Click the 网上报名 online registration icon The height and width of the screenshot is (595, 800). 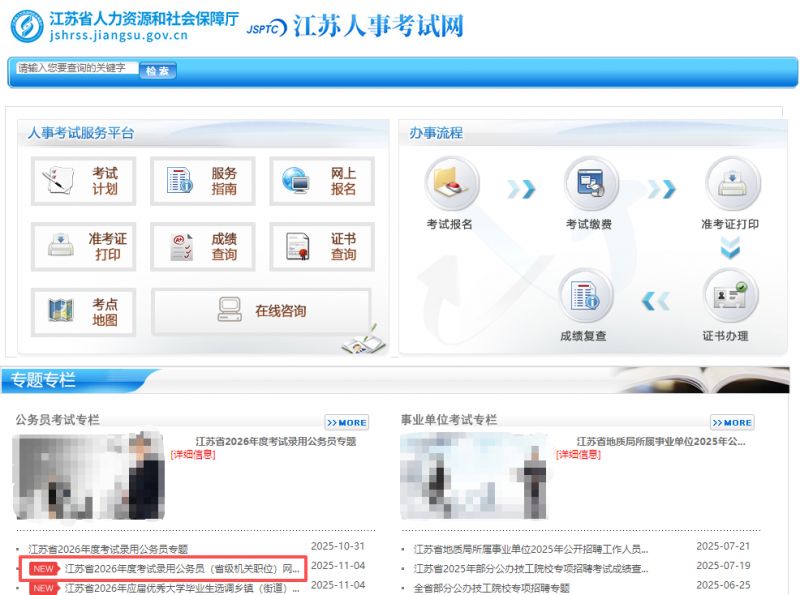click(321, 181)
